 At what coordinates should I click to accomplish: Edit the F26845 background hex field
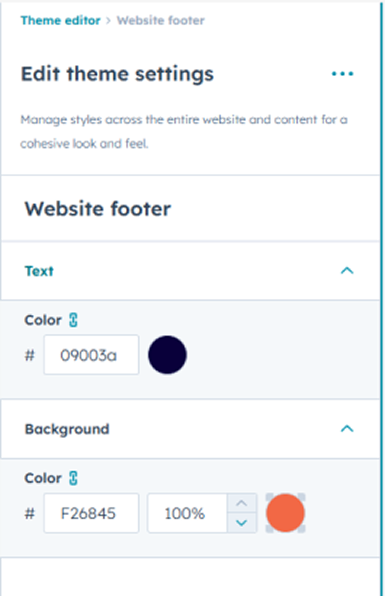click(91, 513)
